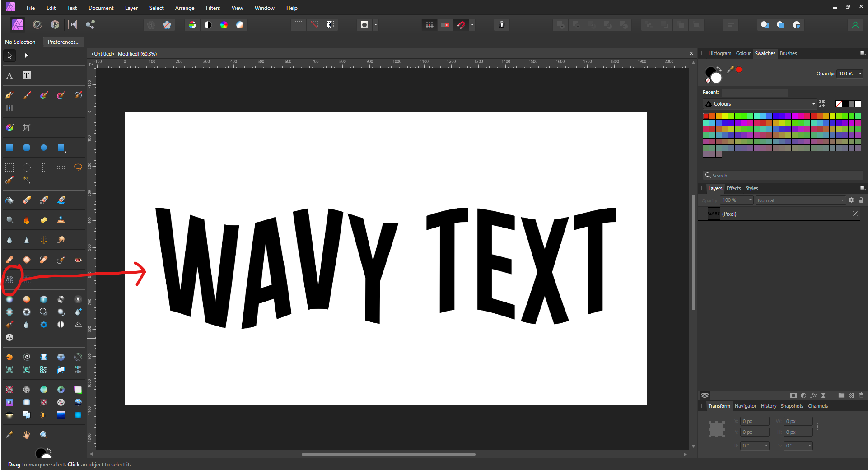Select the Flood Fill tool
The width and height of the screenshot is (868, 470).
9,200
